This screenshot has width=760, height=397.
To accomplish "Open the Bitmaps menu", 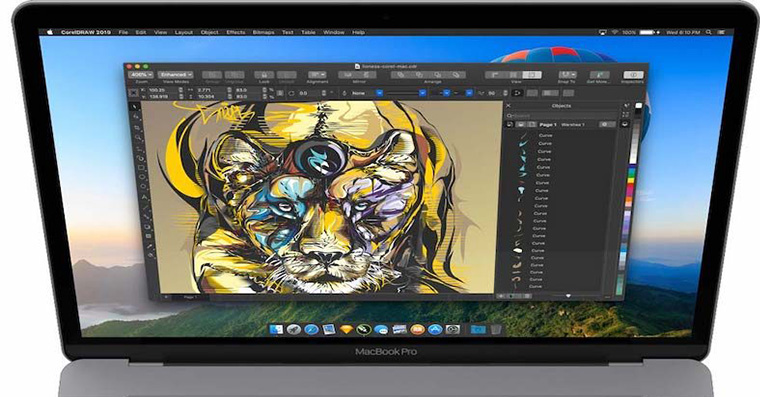I will click(x=263, y=32).
